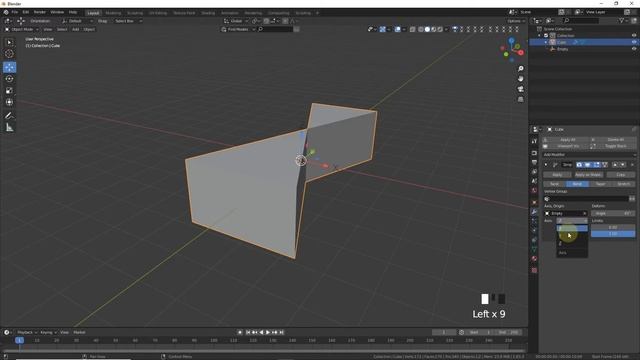Select the Measure tool in the toolbar
Viewport: 640px width, 360px height.
coord(9,128)
